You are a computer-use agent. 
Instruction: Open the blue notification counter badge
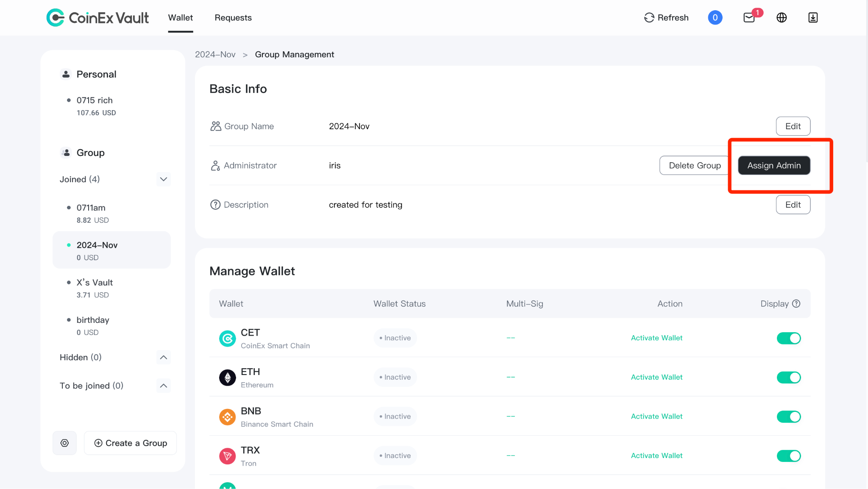coord(715,17)
